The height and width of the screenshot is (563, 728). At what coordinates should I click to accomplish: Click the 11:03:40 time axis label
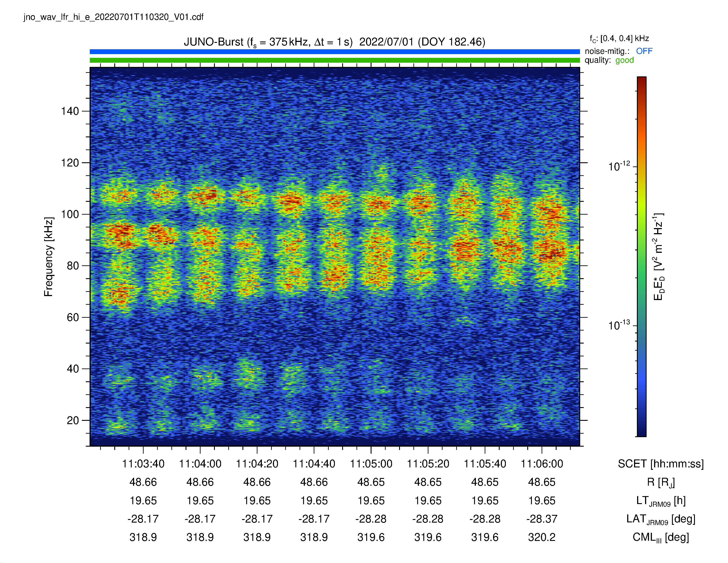[x=143, y=464]
